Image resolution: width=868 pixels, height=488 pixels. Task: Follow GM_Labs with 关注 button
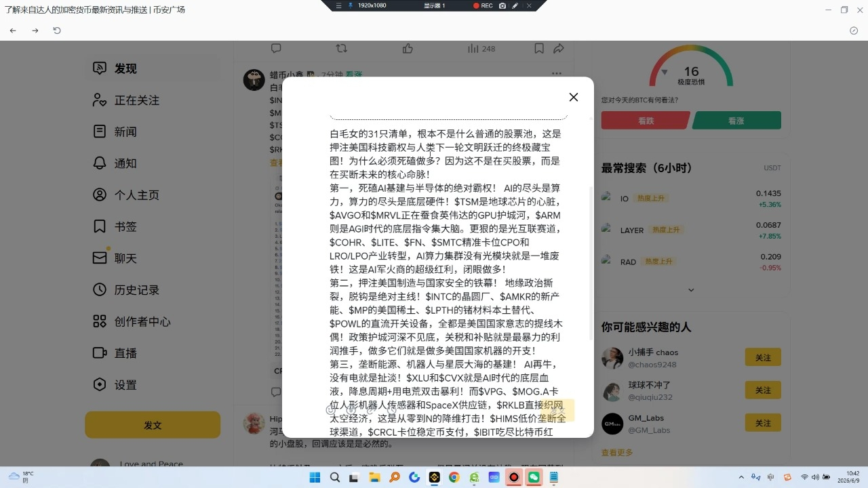point(763,423)
